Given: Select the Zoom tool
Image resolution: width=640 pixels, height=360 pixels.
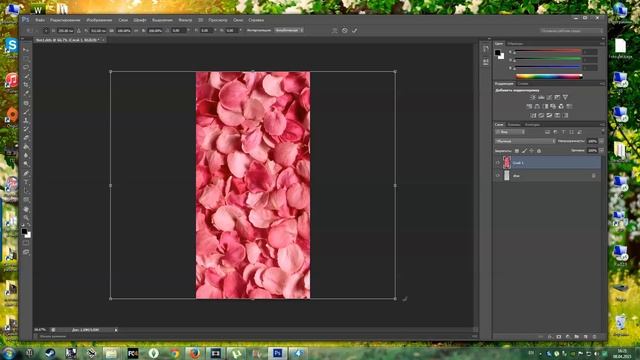Looking at the screenshot, I should pyautogui.click(x=26, y=218).
